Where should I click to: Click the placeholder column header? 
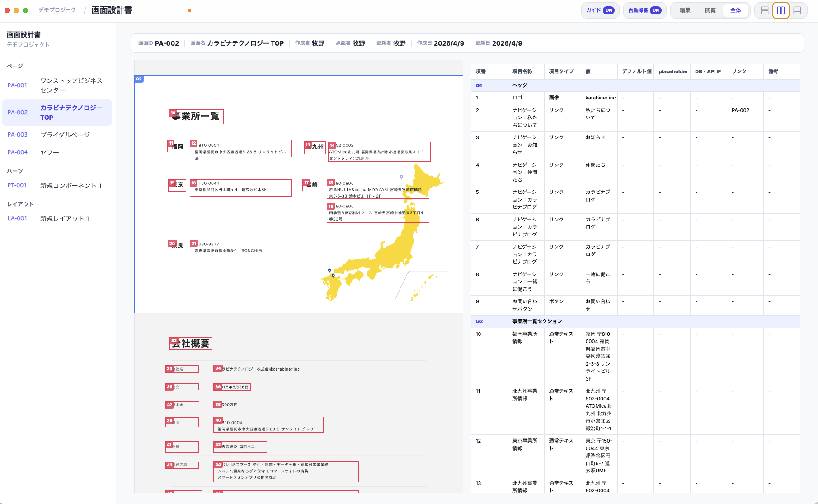point(673,71)
